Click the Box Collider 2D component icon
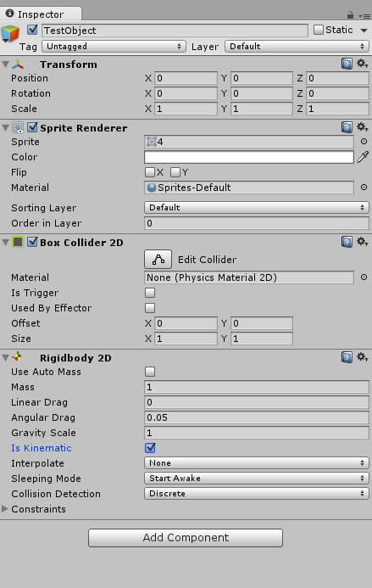This screenshot has width=372, height=588. click(18, 243)
